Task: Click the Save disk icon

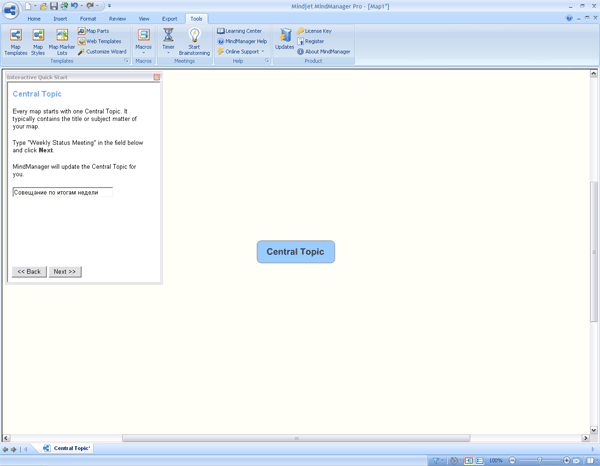Action: [x=54, y=6]
